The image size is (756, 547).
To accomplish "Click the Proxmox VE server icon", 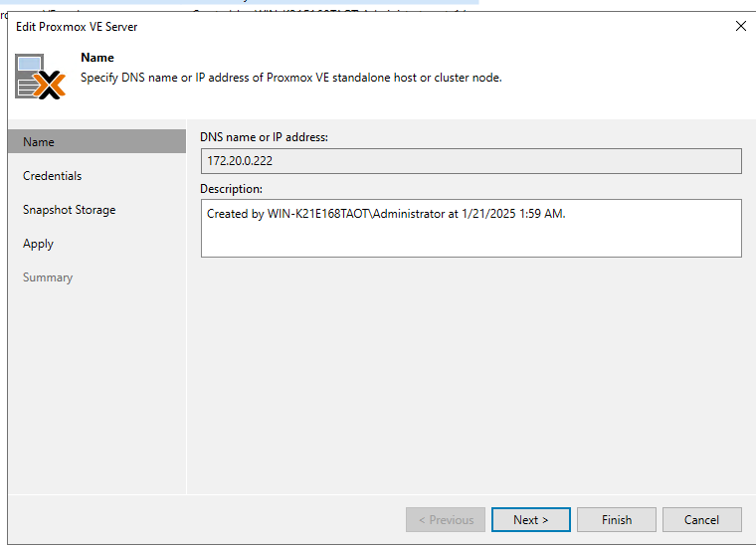I will (41, 77).
